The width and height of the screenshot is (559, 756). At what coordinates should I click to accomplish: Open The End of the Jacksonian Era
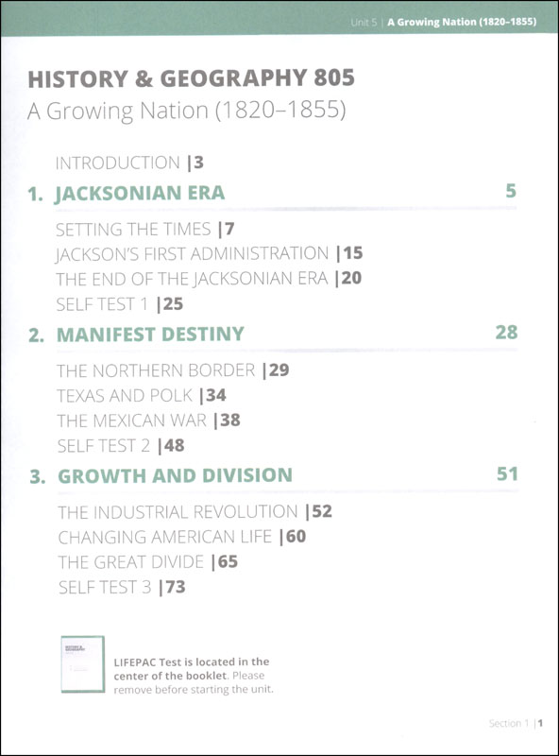209,279
